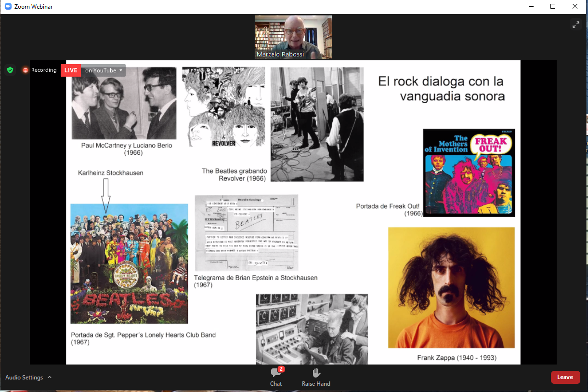Click the LIVE broadcast badge
Image resolution: width=588 pixels, height=392 pixels.
[70, 70]
